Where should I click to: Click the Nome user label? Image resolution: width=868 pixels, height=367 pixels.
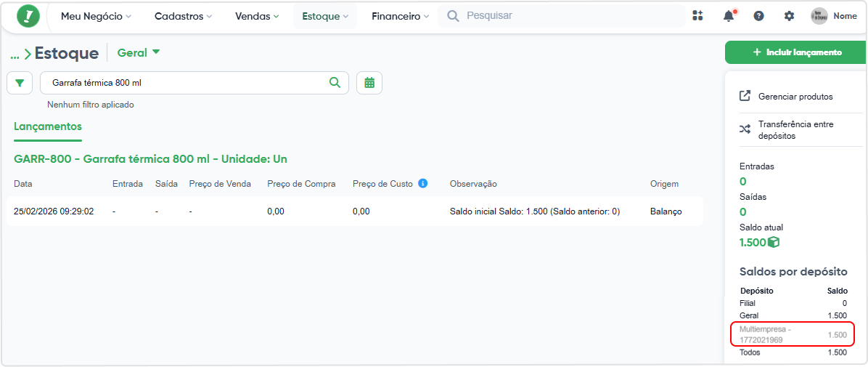click(846, 16)
